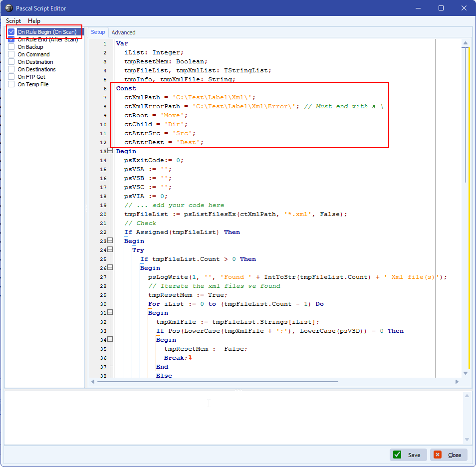Click the green checkmark icon on Save

tap(397, 455)
